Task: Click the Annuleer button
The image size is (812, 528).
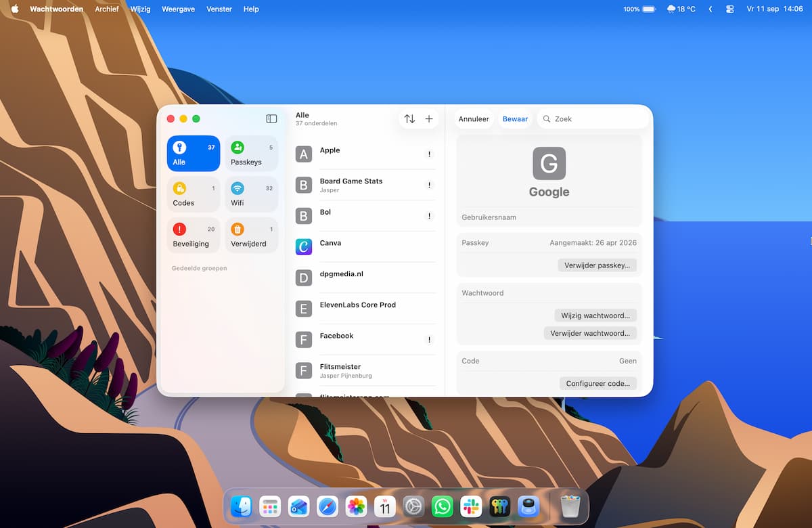Action: click(x=474, y=119)
